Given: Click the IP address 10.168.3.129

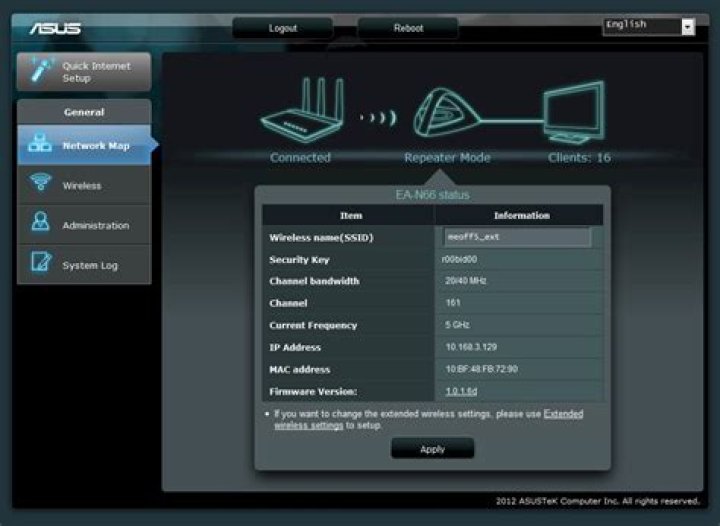Looking at the screenshot, I should click(x=471, y=347).
